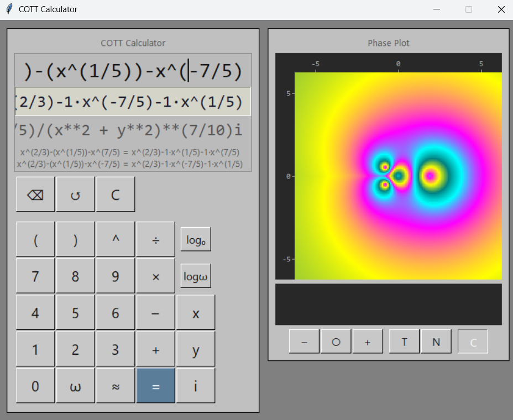The image size is (513, 420).
Task: Click in the expression input field
Action: pos(133,71)
